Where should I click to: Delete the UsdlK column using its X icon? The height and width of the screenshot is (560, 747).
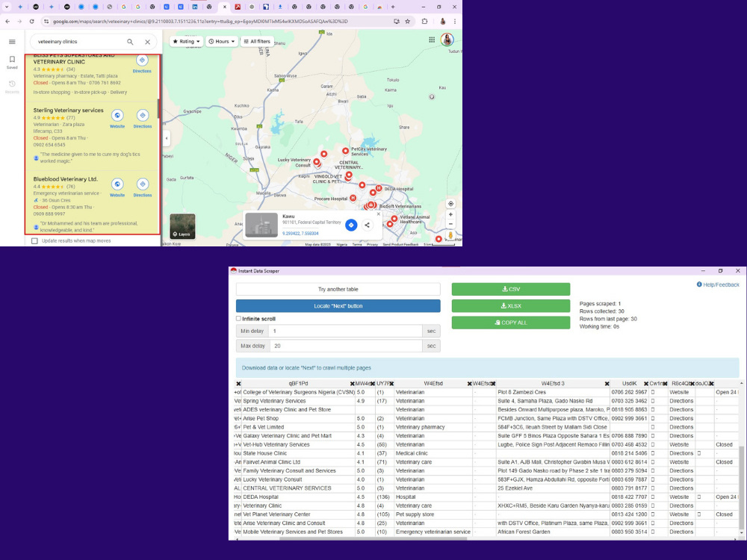coord(646,384)
